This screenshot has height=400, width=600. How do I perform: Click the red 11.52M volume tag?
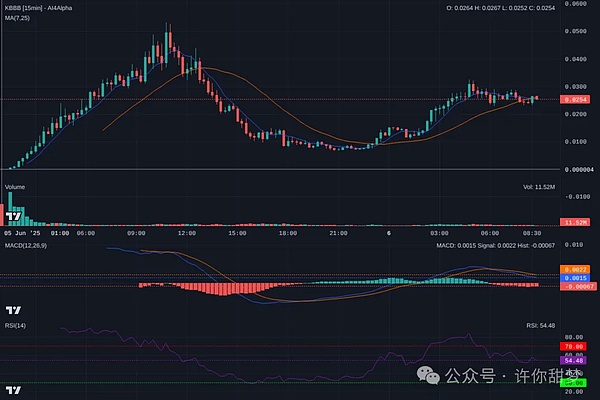(x=574, y=221)
